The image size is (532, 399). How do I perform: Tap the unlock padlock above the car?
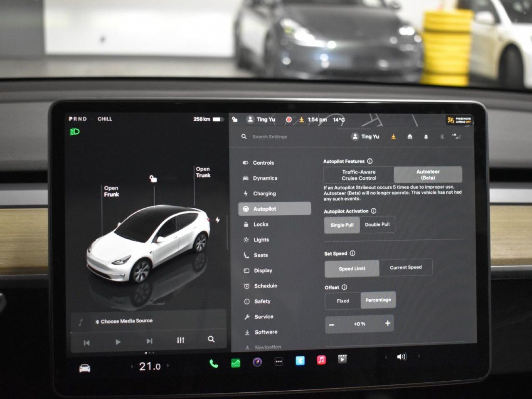pos(153,179)
